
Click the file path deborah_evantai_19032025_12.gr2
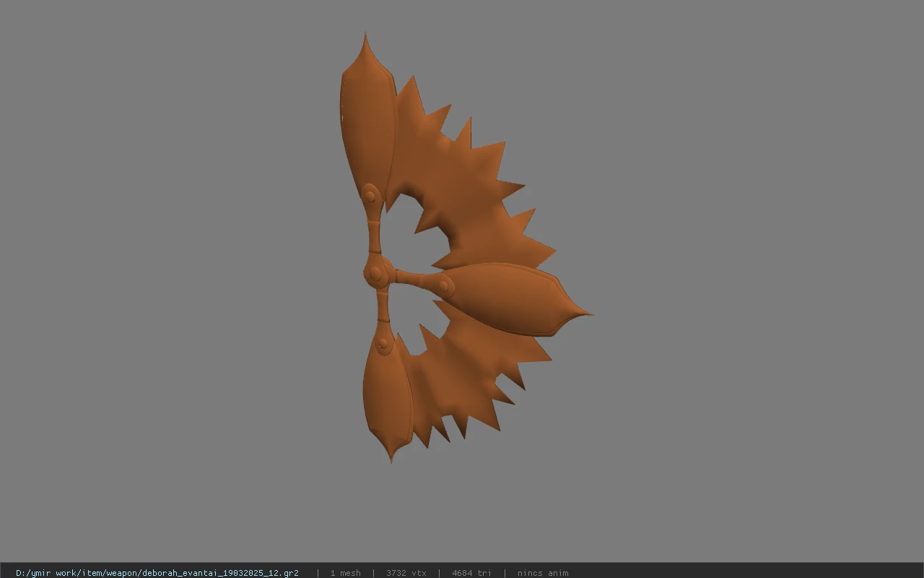click(x=157, y=573)
